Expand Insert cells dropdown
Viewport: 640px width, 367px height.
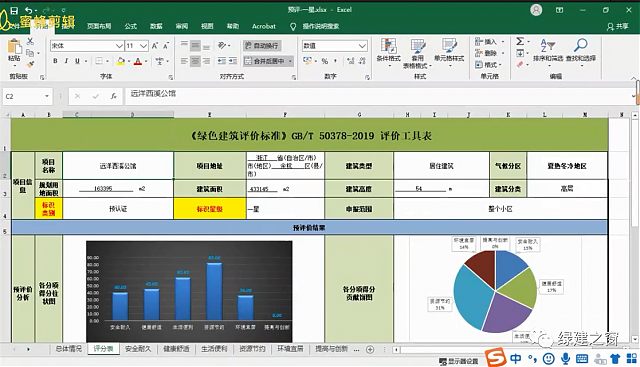[x=503, y=42]
